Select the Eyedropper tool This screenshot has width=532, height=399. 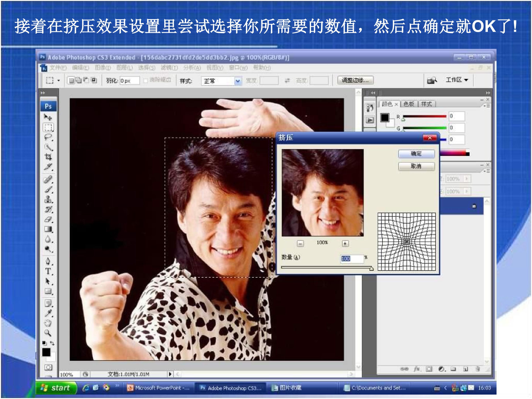pos(48,313)
